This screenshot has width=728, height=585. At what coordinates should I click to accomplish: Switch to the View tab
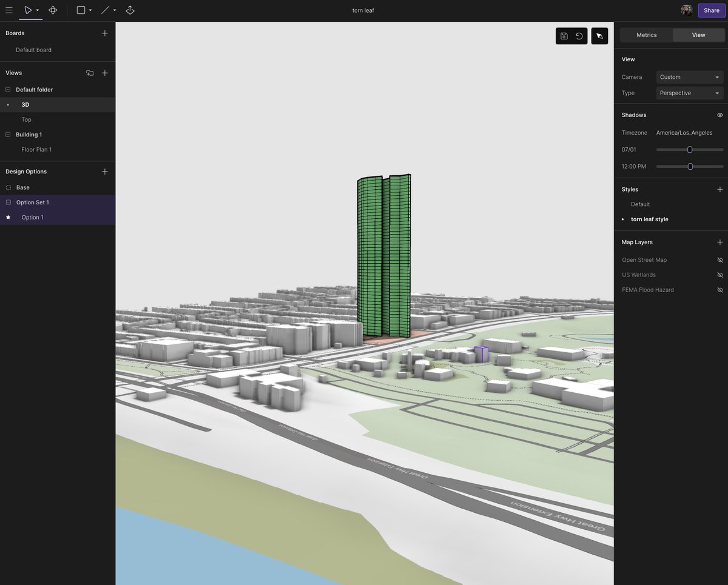(x=699, y=35)
